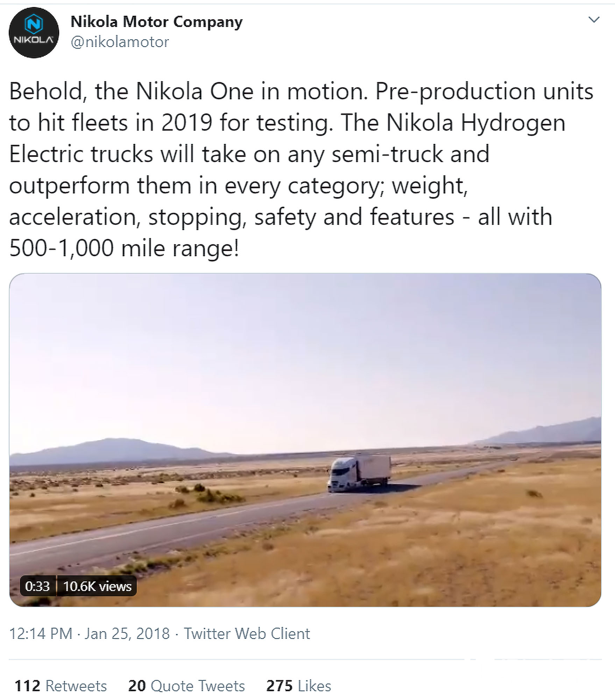Click the 0:33 video duration badge

(x=37, y=586)
